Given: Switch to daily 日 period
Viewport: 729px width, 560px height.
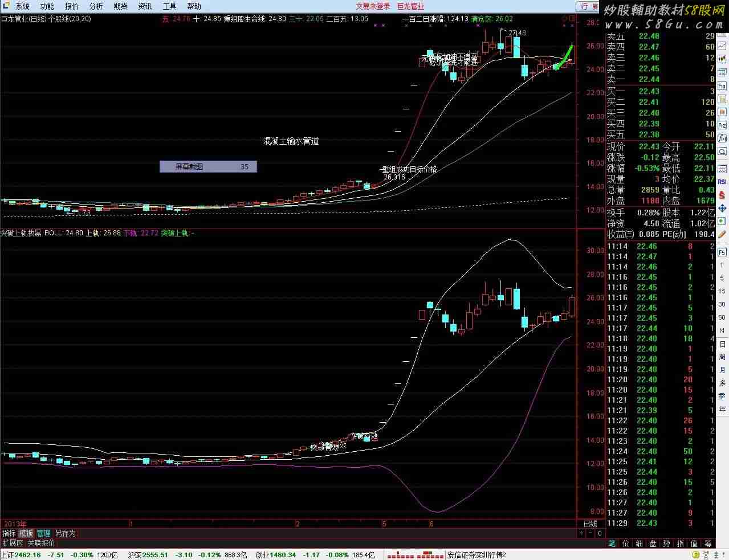Looking at the screenshot, I should (722, 345).
